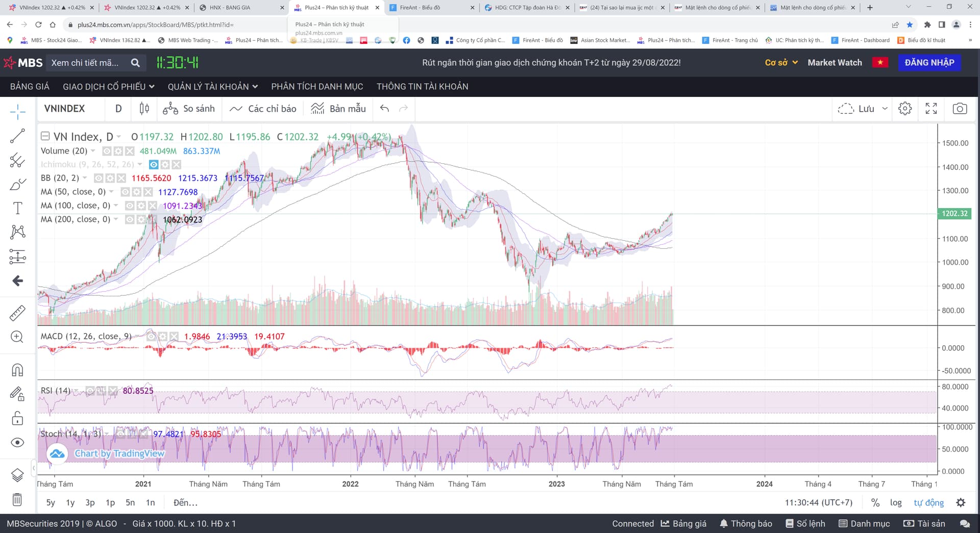This screenshot has width=980, height=533.
Task: Select the trend line drawing tool
Action: pyautogui.click(x=17, y=136)
